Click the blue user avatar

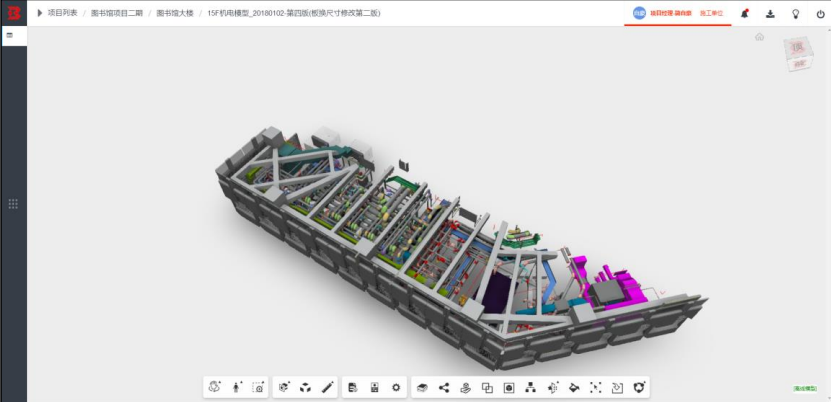point(639,13)
